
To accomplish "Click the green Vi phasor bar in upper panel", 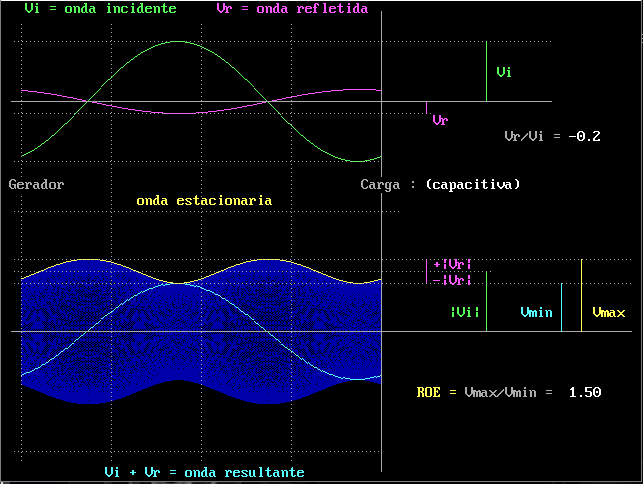I will 486,71.
